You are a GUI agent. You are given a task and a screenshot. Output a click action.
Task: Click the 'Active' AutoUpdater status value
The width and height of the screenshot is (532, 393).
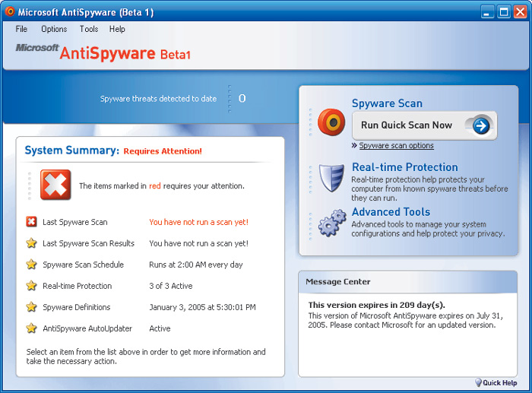160,328
